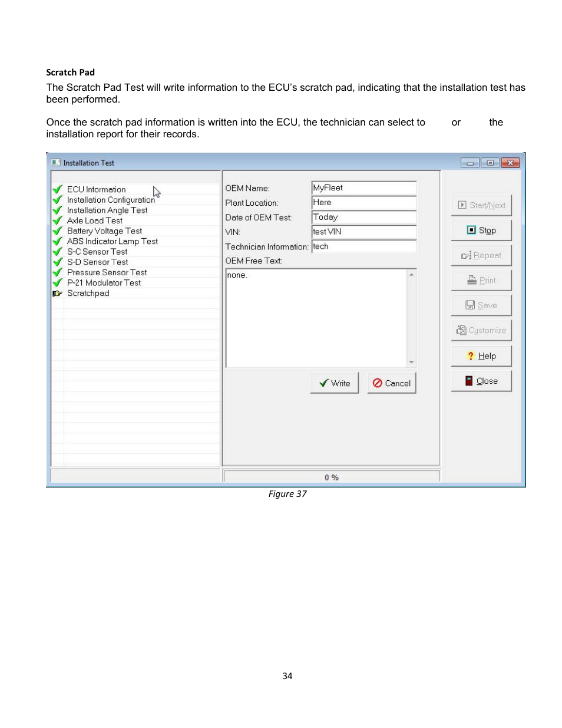
Task: Click the Installation Test title bar icon
Action: 56,163
